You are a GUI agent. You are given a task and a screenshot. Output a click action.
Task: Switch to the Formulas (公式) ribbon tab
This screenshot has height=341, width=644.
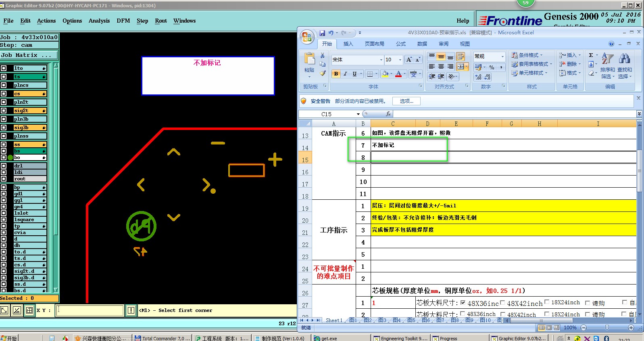click(x=401, y=44)
